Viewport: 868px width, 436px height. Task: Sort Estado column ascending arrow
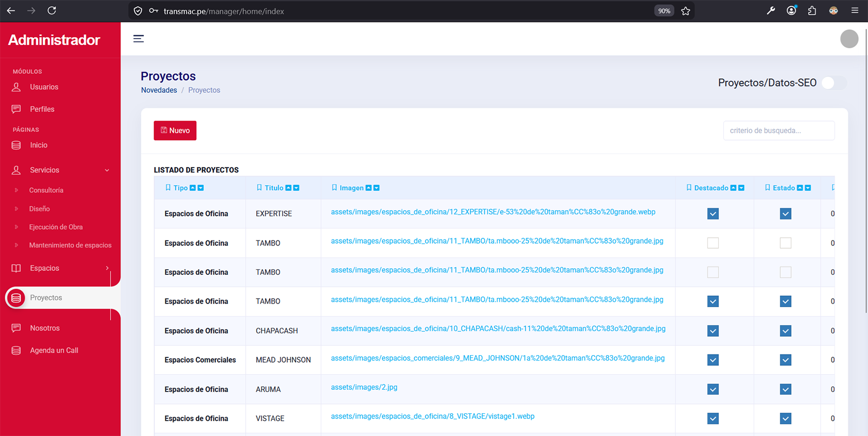[800, 188]
